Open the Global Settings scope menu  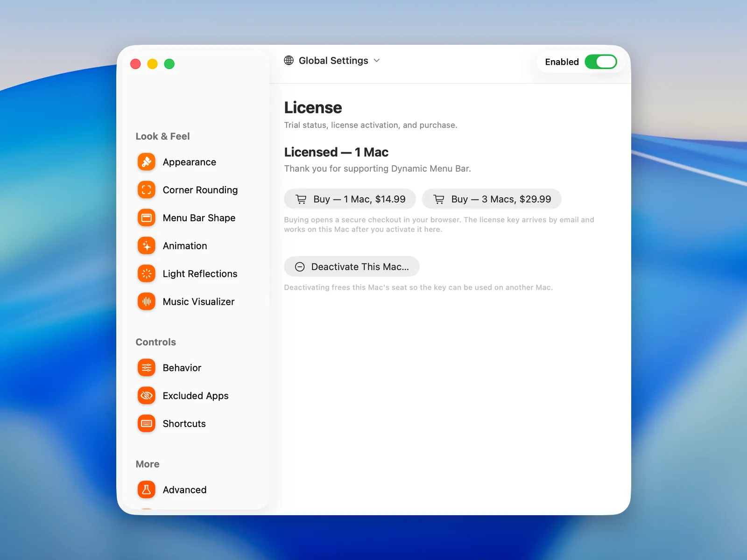(x=332, y=61)
